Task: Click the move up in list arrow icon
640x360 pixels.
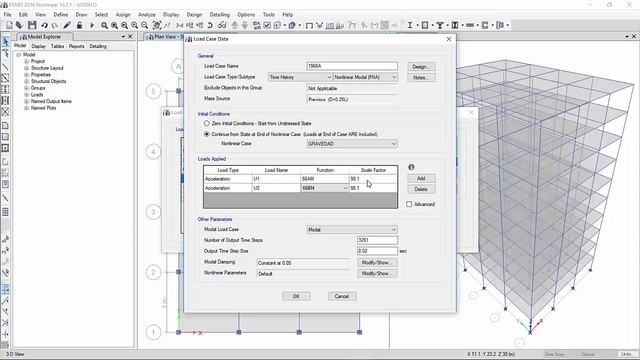Action: coord(235,25)
